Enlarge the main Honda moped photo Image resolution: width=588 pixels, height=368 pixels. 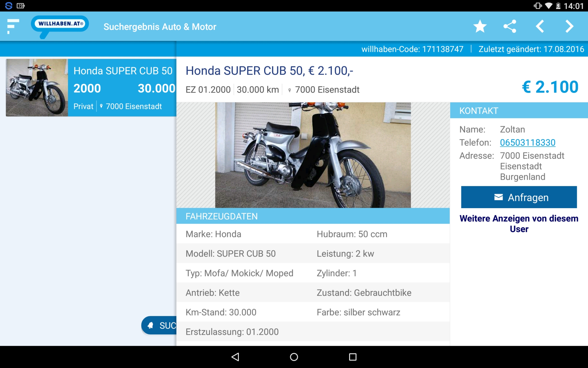pyautogui.click(x=313, y=155)
